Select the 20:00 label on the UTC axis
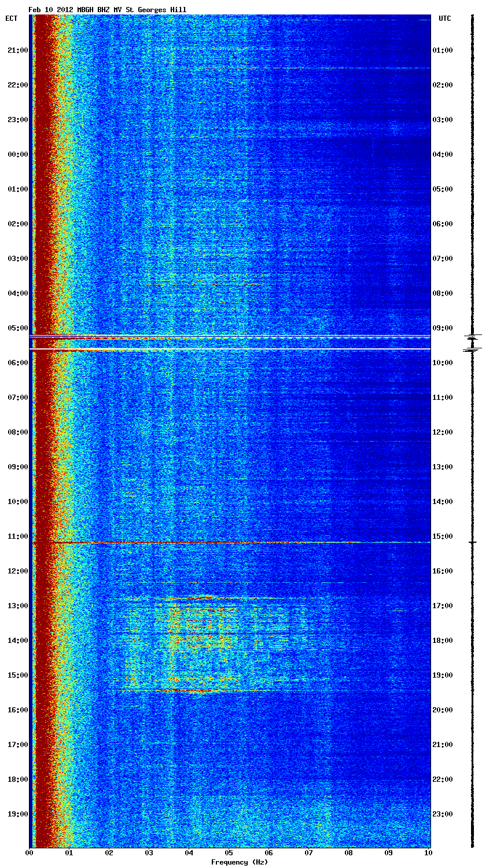The width and height of the screenshot is (493, 868). [443, 710]
